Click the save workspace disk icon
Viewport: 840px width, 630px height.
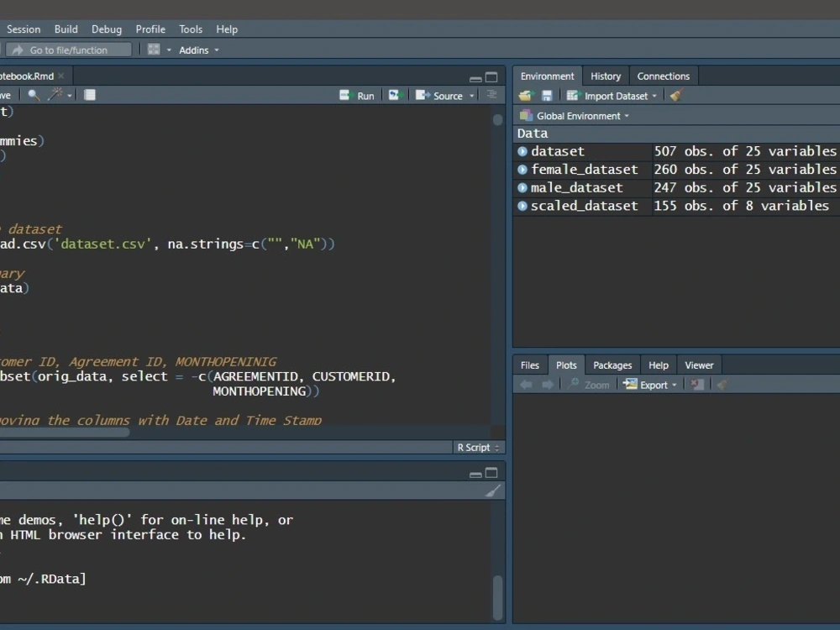click(547, 96)
